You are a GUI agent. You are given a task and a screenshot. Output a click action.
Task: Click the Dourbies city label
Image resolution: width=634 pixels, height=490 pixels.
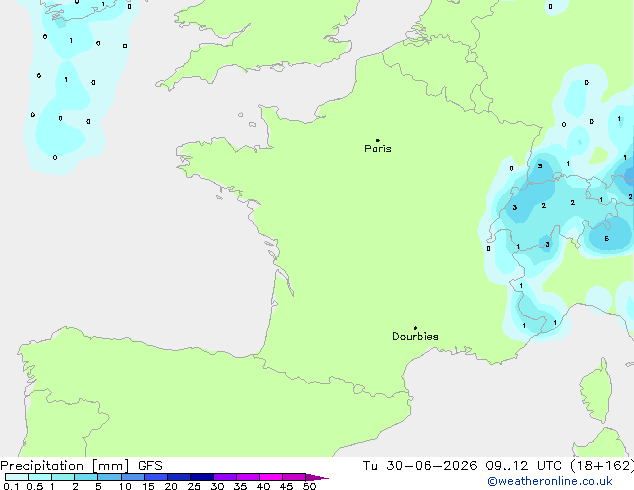point(415,336)
